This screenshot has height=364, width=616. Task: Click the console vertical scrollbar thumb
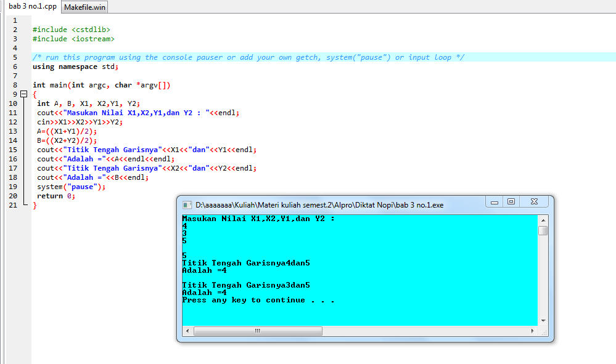coord(543,230)
